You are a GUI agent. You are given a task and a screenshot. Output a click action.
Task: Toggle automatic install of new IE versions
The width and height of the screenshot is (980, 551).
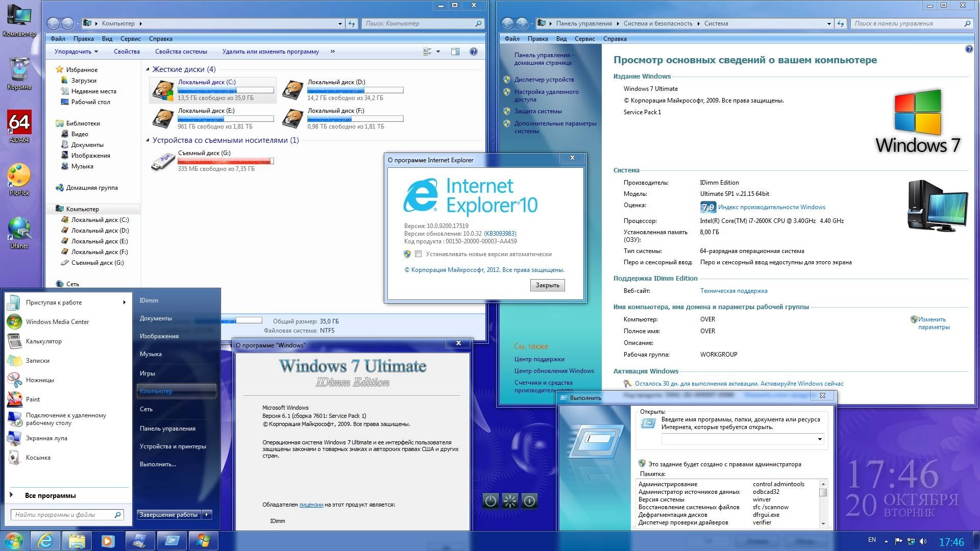click(x=419, y=254)
